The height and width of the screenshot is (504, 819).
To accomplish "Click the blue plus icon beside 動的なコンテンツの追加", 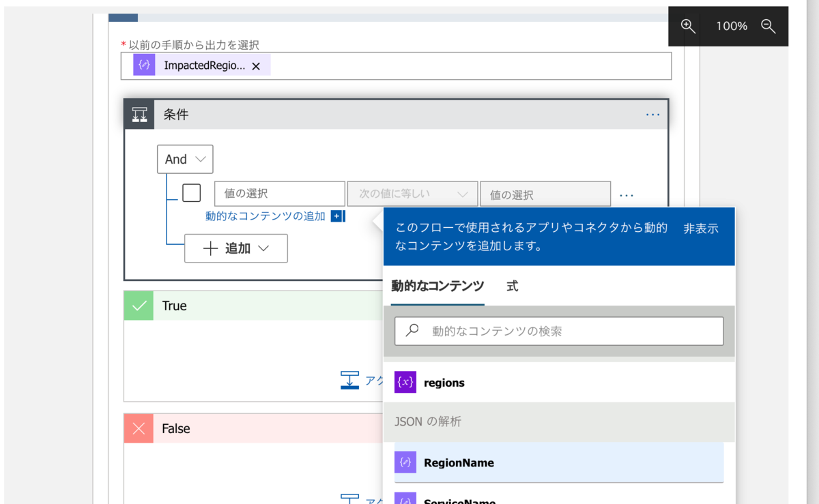I will pos(336,216).
